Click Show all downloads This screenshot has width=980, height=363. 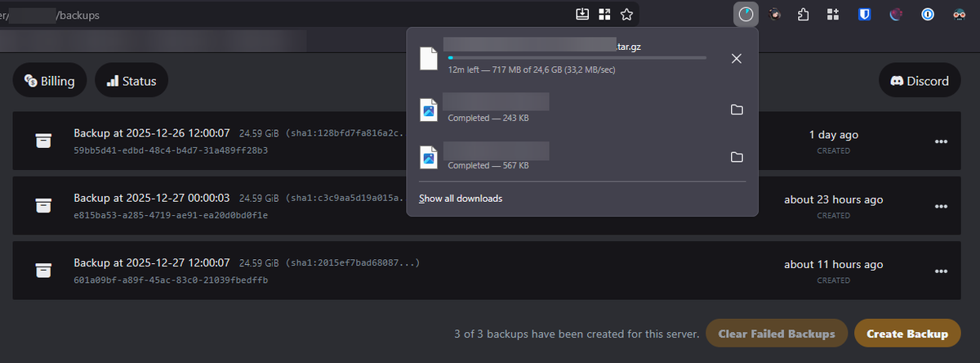pos(461,199)
